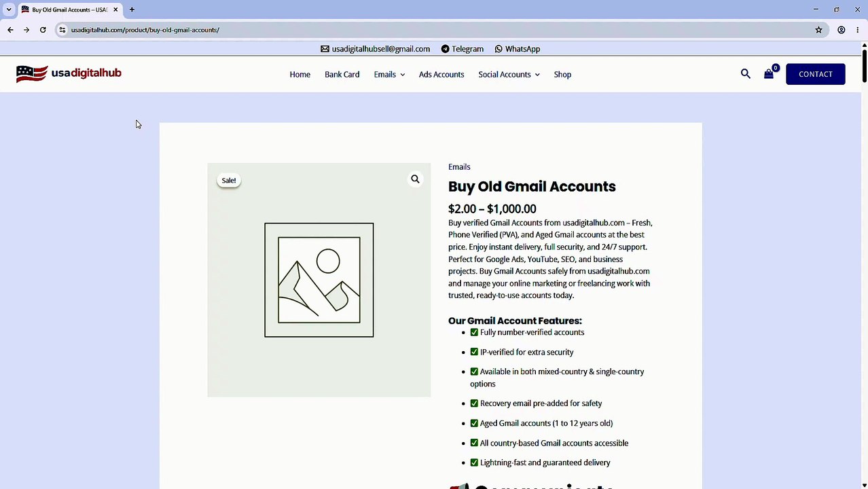Click 'Fully number-verified accounts' feature text
Image resolution: width=868 pixels, height=489 pixels.
(532, 333)
